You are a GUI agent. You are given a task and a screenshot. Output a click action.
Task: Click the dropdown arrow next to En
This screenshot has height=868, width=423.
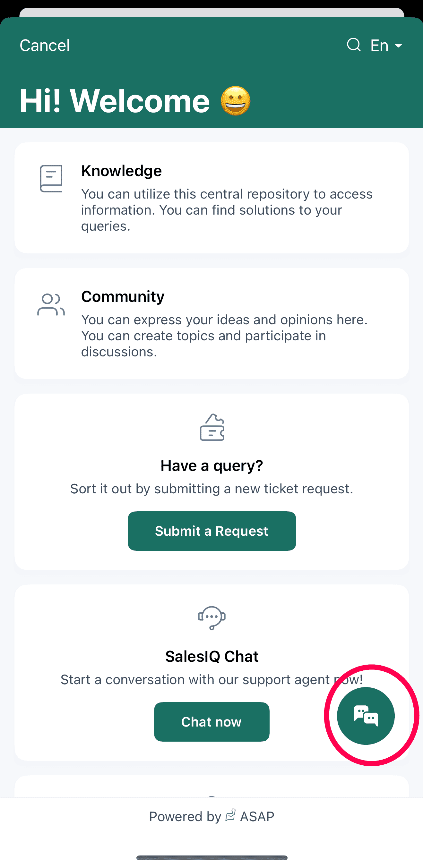click(398, 46)
